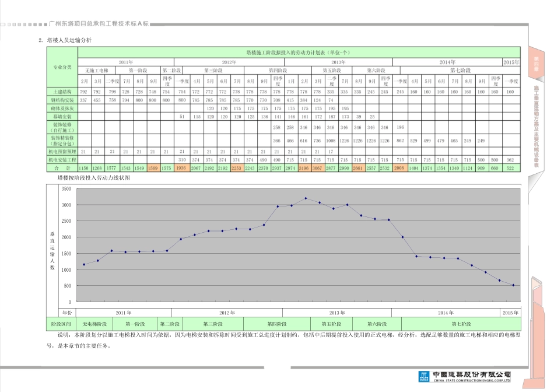Viewport: 554px width, 392px height.
Task: Click the total cell showing 1150
Action: coord(84,168)
